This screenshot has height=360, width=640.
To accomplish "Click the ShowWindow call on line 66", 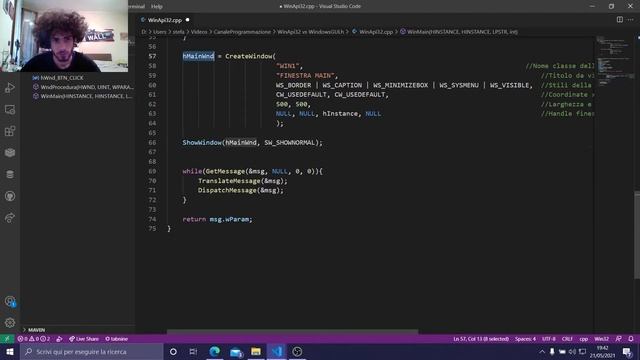I will (202, 142).
